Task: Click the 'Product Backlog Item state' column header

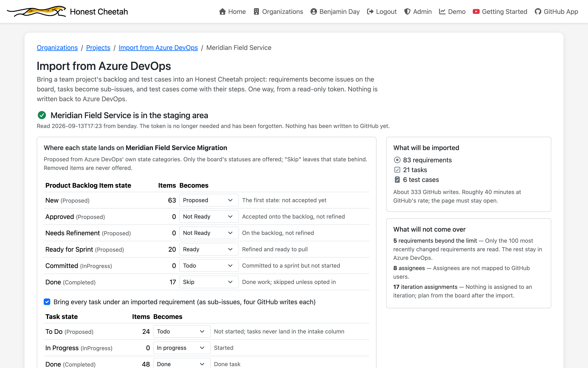Action: pos(88,185)
